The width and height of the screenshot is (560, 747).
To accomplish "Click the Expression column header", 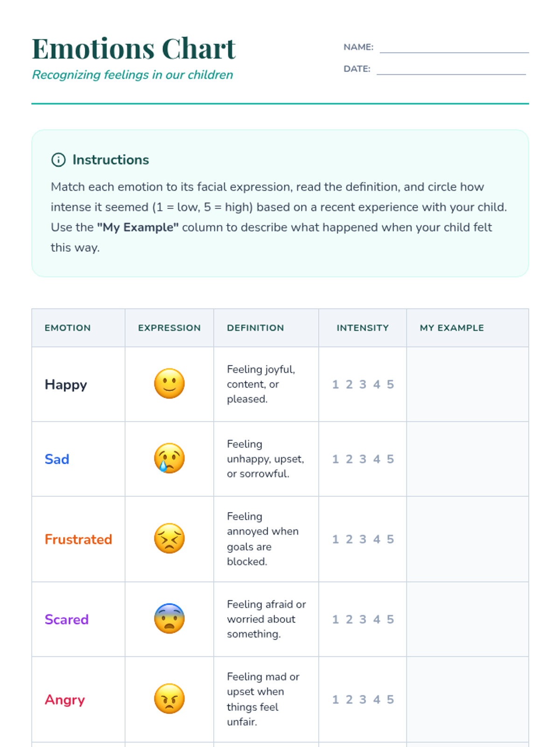I will point(169,328).
